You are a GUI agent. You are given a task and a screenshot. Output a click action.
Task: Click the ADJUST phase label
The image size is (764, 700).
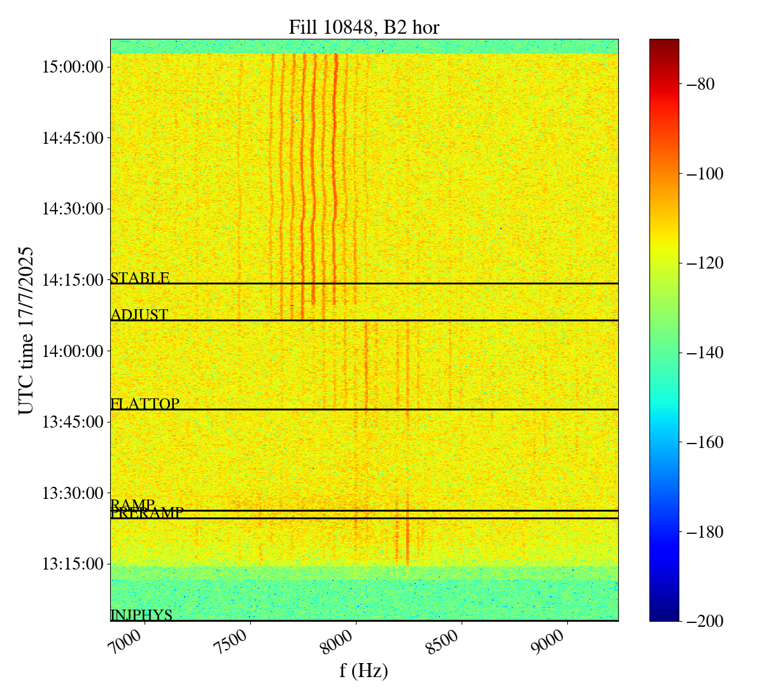[139, 315]
